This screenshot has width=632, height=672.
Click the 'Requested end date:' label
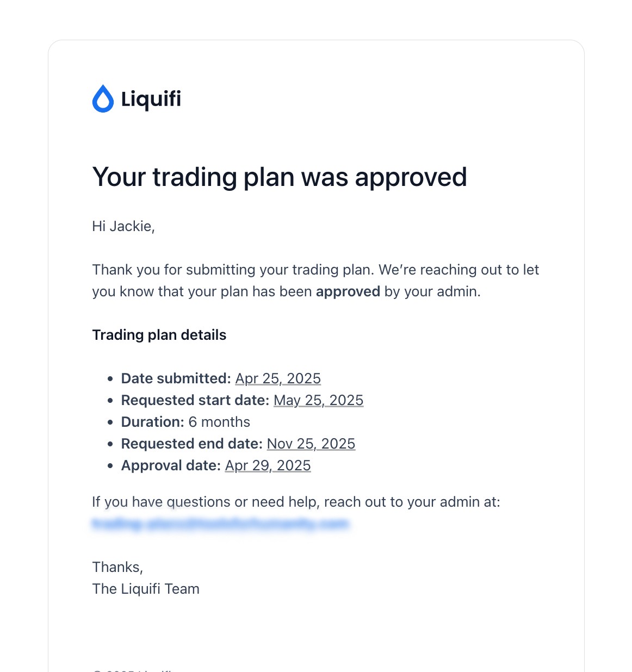192,444
